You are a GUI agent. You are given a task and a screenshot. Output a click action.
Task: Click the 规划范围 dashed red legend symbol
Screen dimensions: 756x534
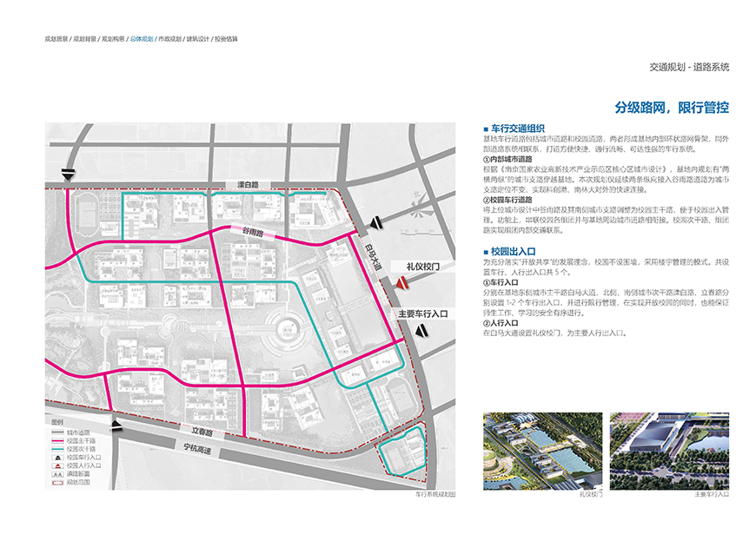coord(57,482)
